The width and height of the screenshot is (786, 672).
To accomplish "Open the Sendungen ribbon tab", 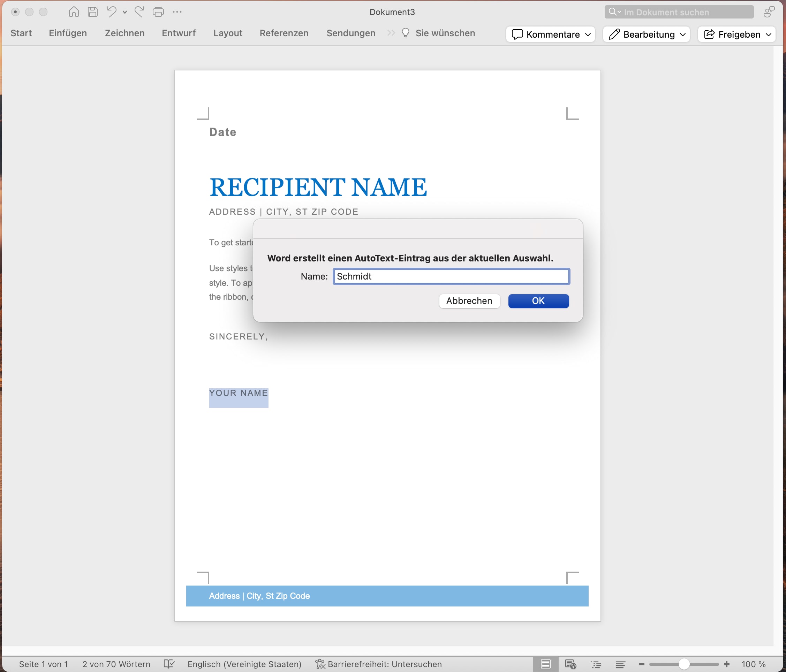I will click(x=351, y=33).
